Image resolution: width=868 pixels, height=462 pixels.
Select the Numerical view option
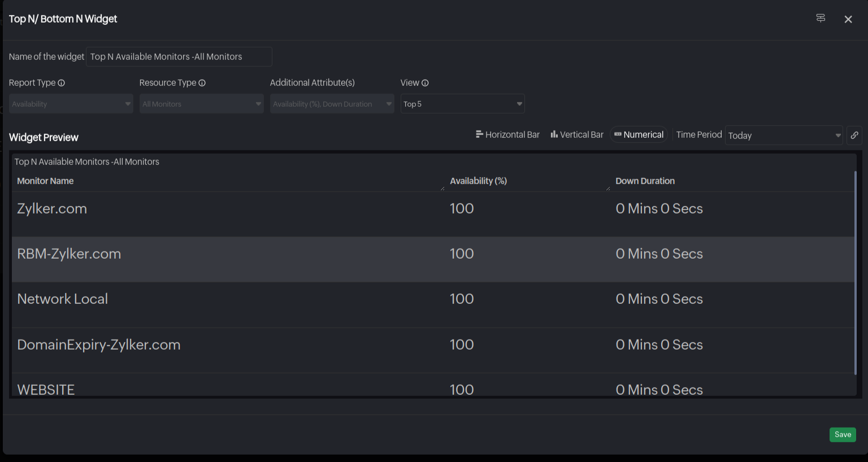click(x=639, y=134)
